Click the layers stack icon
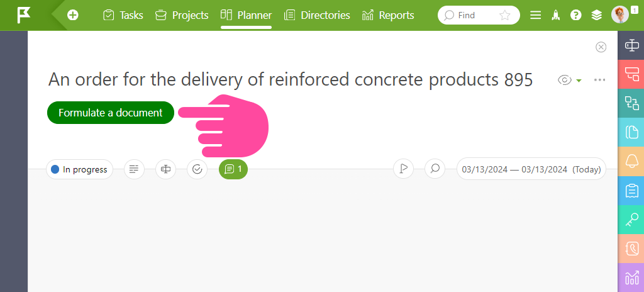The image size is (644, 292). pos(596,15)
